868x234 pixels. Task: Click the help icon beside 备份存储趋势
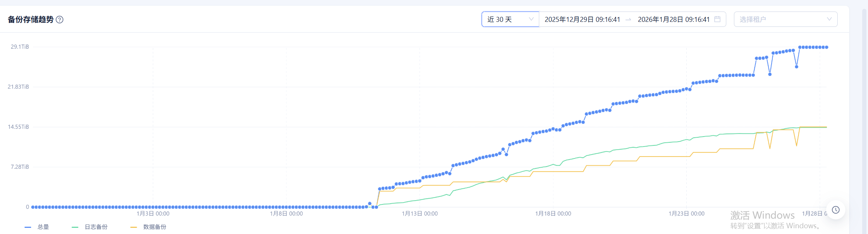60,20
